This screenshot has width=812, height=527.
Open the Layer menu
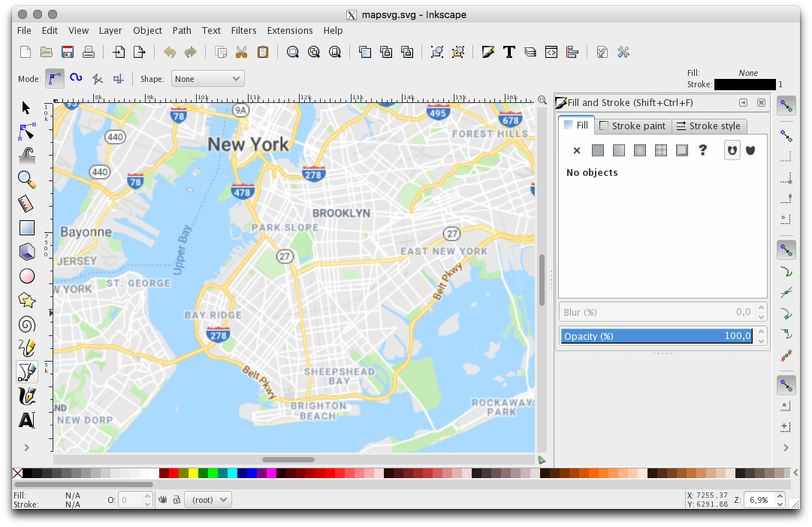click(110, 31)
